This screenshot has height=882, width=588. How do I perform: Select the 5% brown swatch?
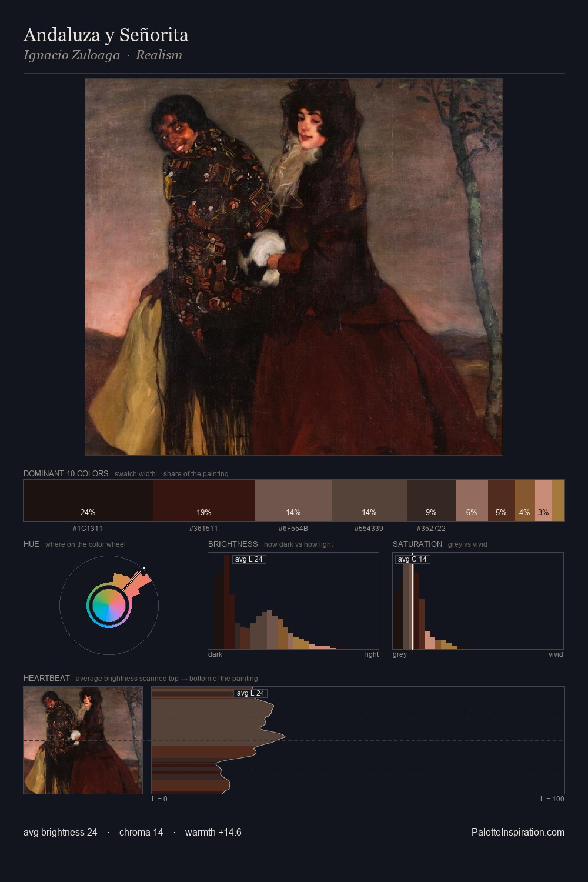(x=502, y=500)
